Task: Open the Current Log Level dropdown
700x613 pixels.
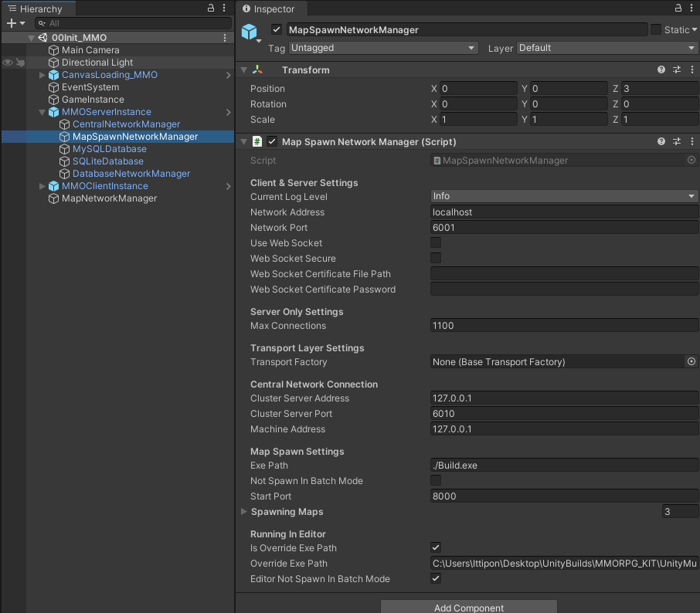Action: [x=564, y=197]
